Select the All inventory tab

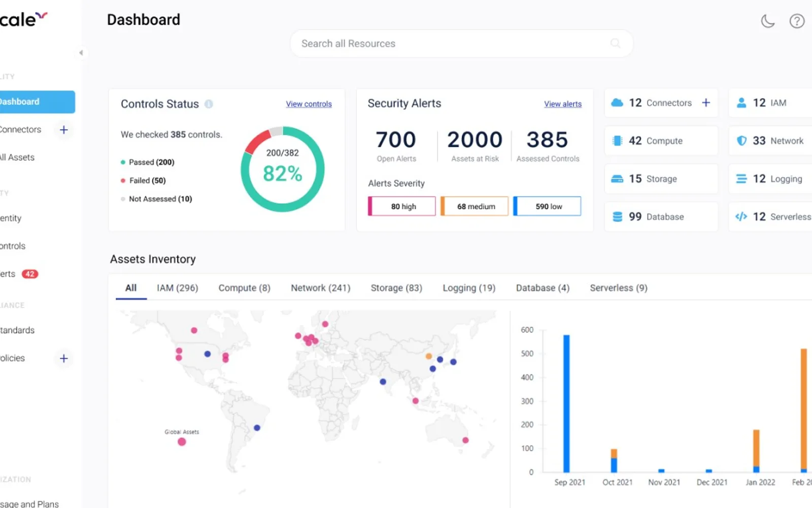coord(131,288)
